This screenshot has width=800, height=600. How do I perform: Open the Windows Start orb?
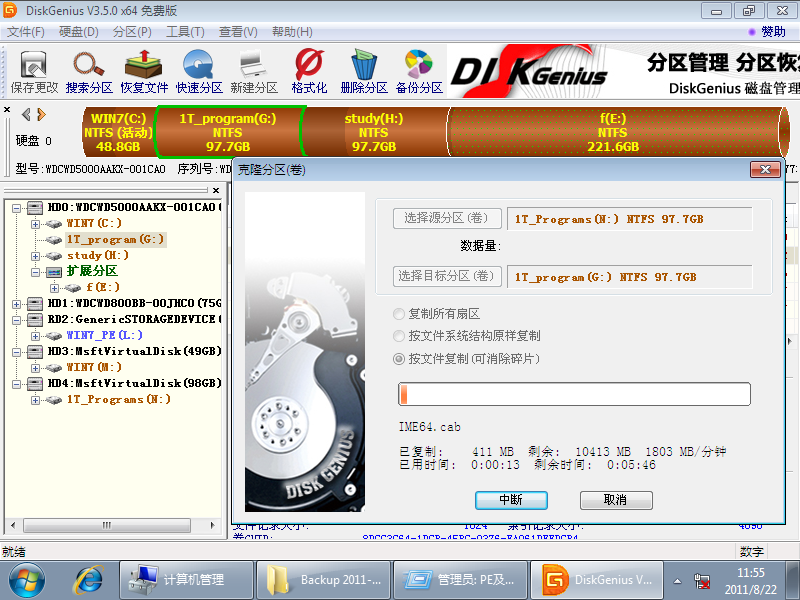pos(27,580)
